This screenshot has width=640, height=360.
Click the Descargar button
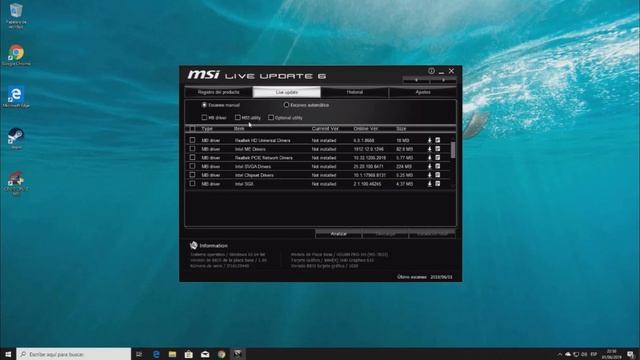tap(385, 234)
